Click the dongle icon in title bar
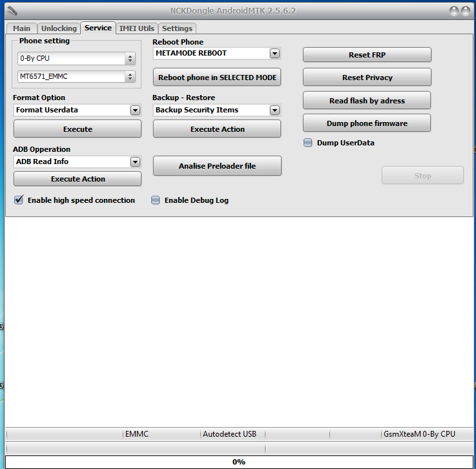The image size is (476, 469). pyautogui.click(x=12, y=11)
